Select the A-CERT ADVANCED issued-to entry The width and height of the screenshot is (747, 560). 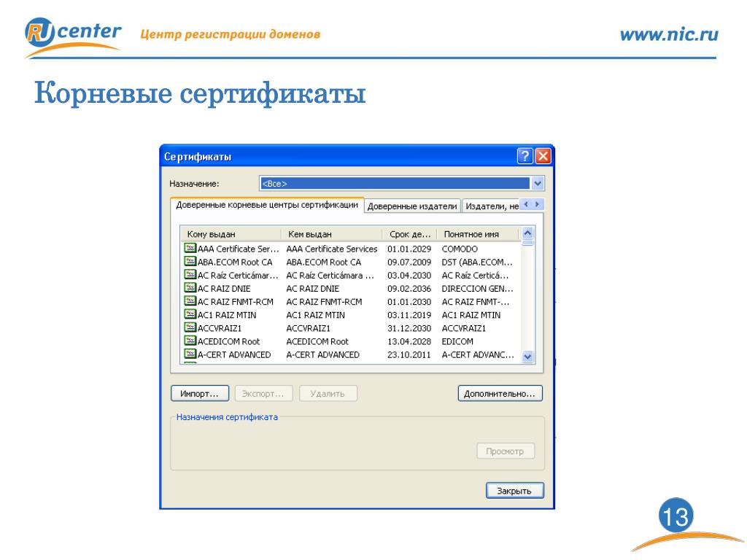[234, 355]
